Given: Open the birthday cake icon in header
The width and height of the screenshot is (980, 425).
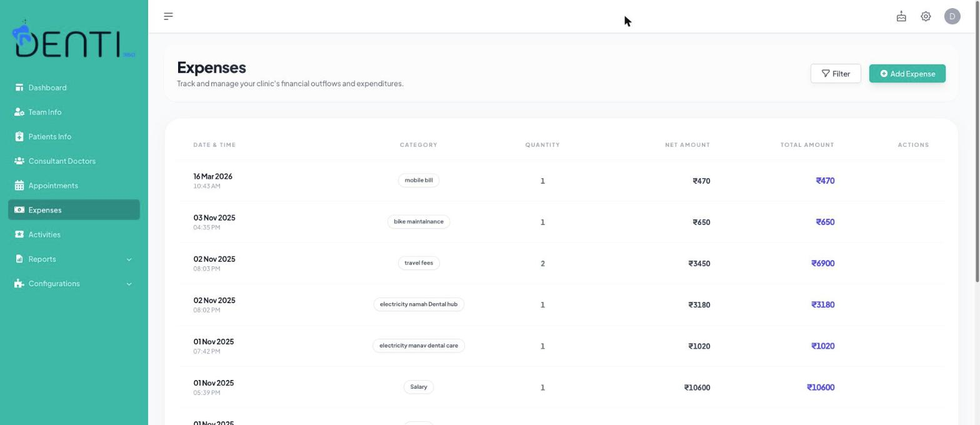Looking at the screenshot, I should pos(901,17).
